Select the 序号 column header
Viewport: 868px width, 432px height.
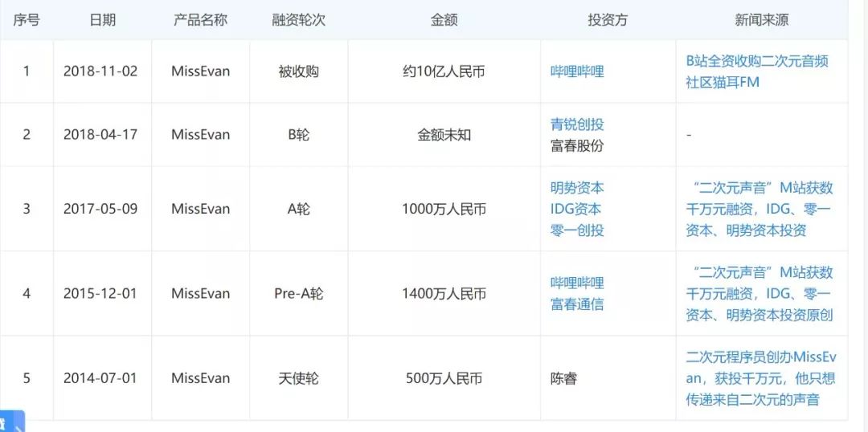(27, 20)
